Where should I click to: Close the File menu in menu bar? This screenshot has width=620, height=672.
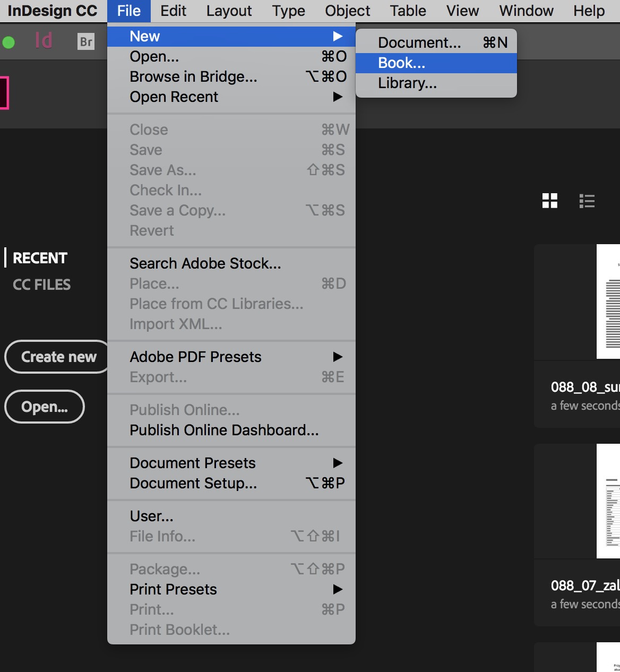pos(129,11)
